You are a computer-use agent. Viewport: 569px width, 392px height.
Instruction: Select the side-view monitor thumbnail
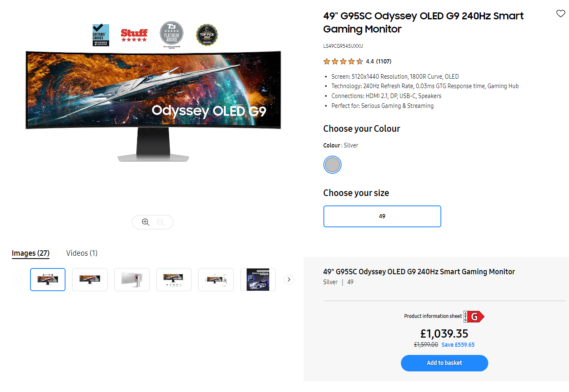point(132,280)
